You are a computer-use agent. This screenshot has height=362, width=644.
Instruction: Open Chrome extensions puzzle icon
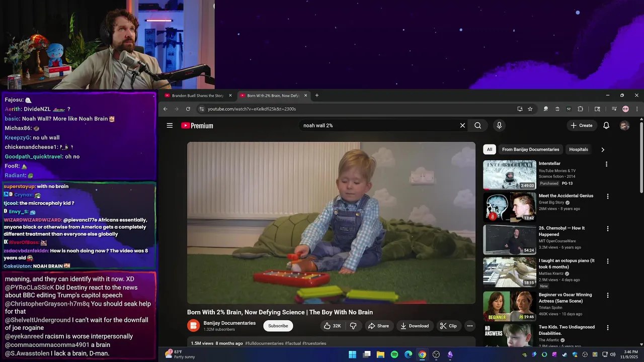pyautogui.click(x=580, y=109)
